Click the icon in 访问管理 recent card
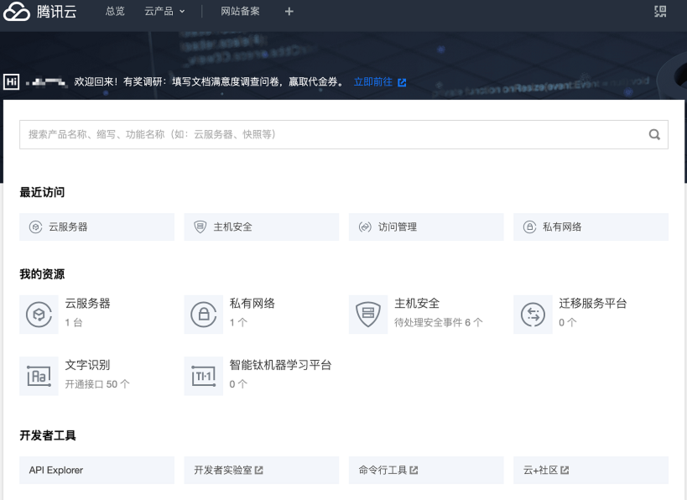The height and width of the screenshot is (500, 687). pos(365,227)
